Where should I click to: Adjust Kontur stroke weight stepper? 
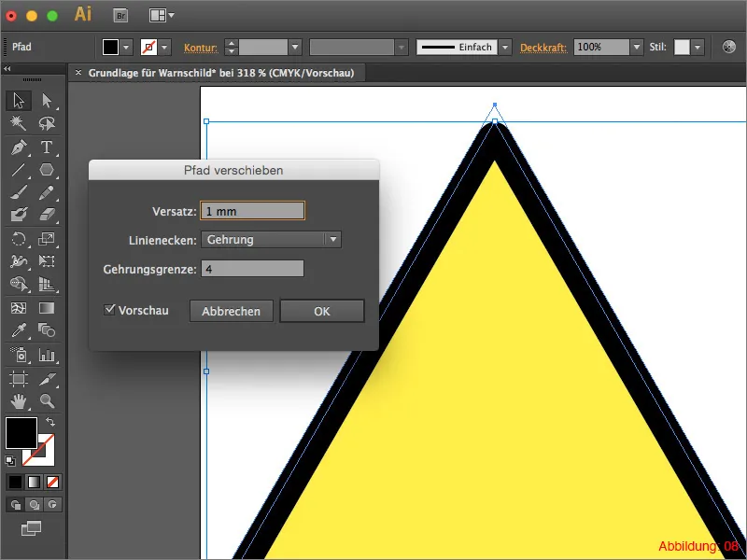point(231,48)
